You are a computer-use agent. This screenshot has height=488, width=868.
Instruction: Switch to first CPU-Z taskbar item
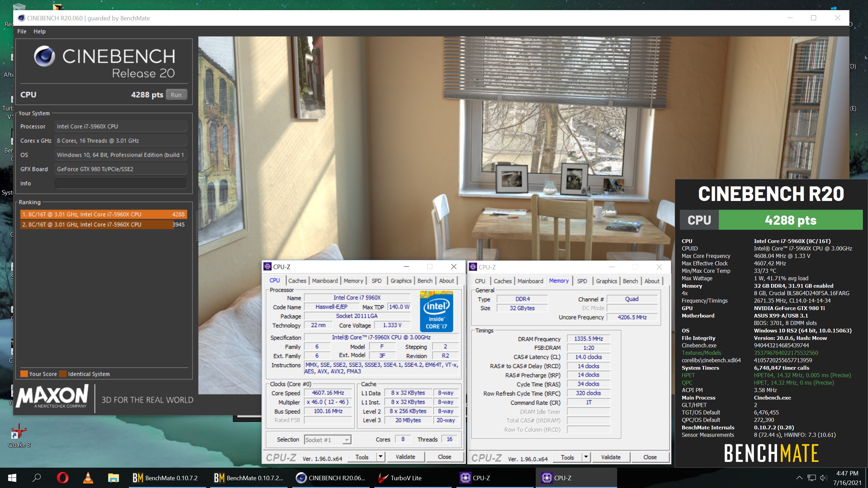tap(495, 478)
